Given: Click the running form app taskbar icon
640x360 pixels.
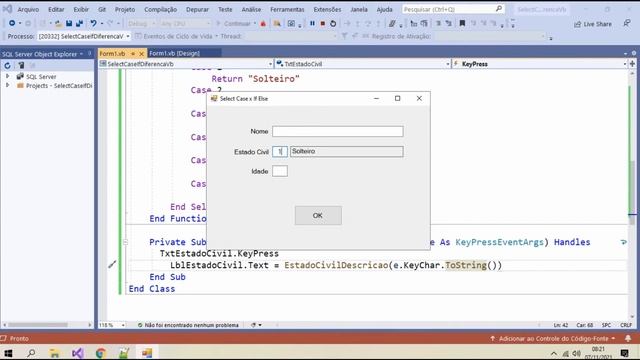Looking at the screenshot, I should [x=147, y=353].
